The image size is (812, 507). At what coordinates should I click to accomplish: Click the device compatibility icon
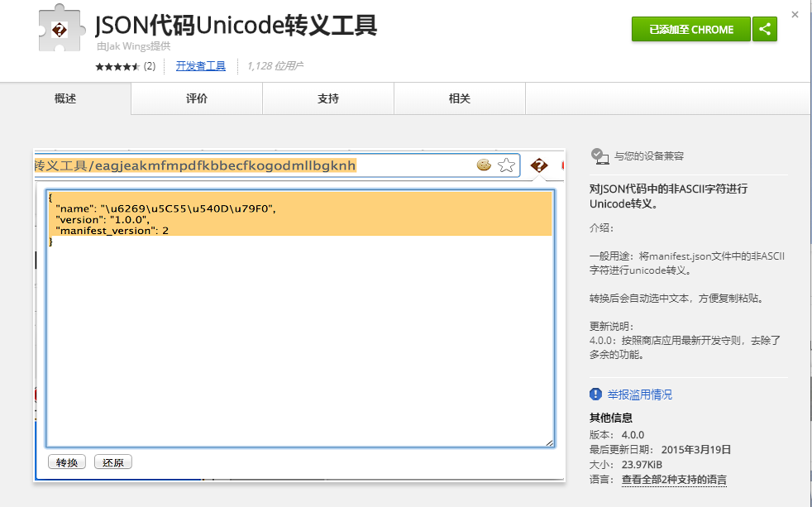[x=599, y=155]
